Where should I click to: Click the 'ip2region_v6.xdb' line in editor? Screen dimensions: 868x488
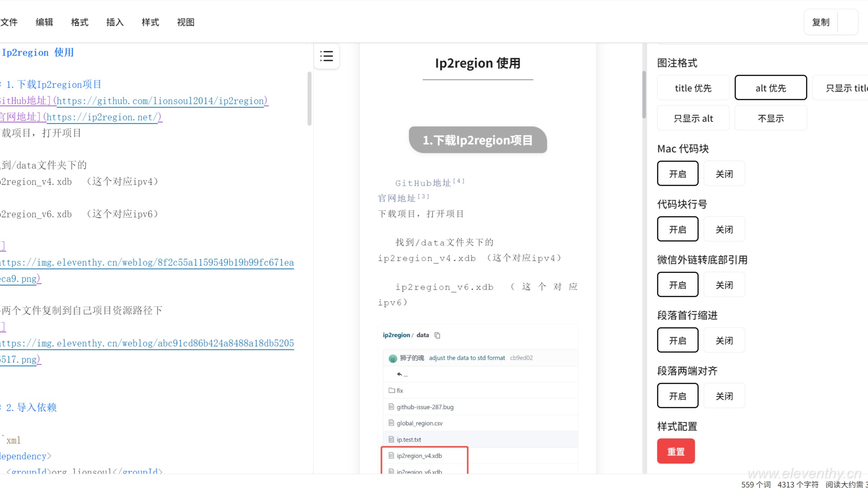pos(79,214)
